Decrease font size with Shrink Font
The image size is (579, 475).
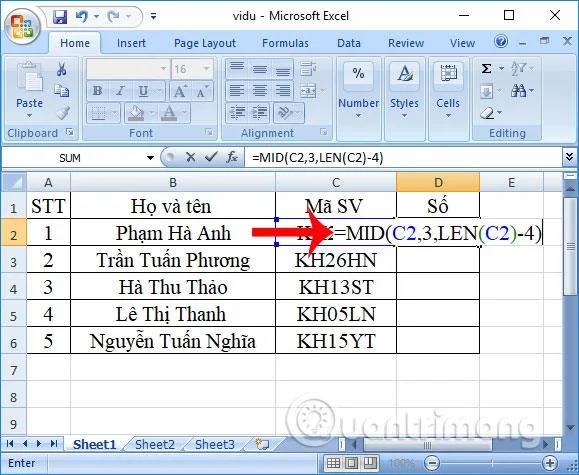202,91
